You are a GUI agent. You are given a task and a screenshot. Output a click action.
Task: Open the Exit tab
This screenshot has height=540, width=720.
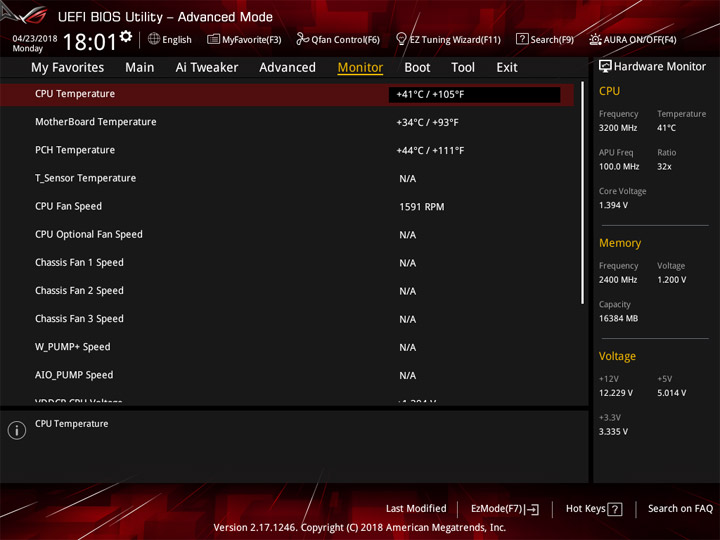507,68
